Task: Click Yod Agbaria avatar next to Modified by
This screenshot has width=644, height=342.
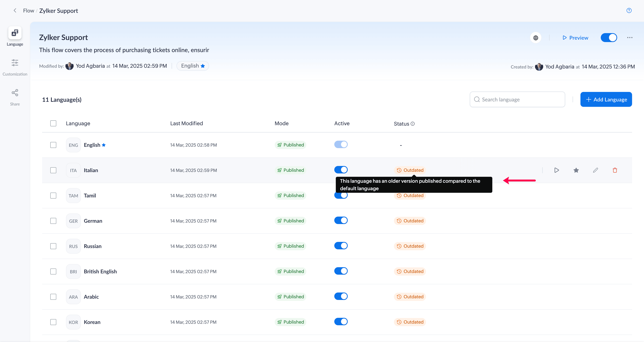Action: click(x=70, y=66)
